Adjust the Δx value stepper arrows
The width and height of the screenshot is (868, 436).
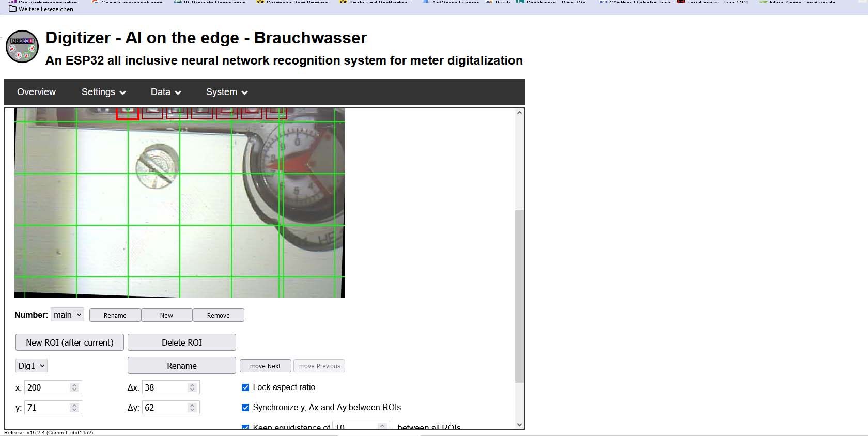pos(192,387)
